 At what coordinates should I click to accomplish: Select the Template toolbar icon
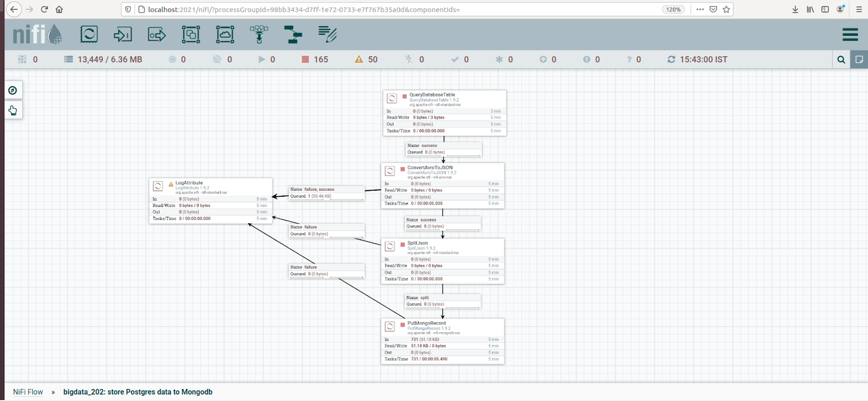coord(293,35)
